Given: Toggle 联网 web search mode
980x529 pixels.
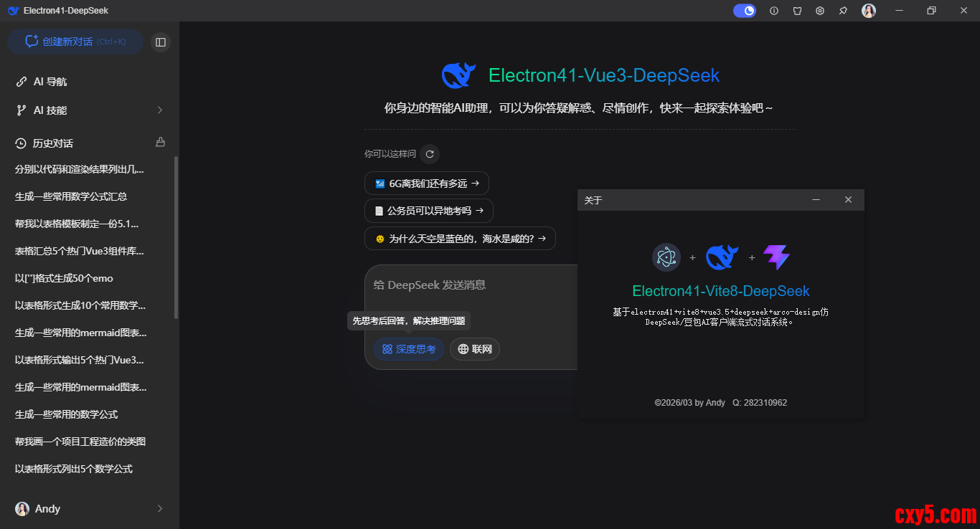Looking at the screenshot, I should click(x=475, y=349).
